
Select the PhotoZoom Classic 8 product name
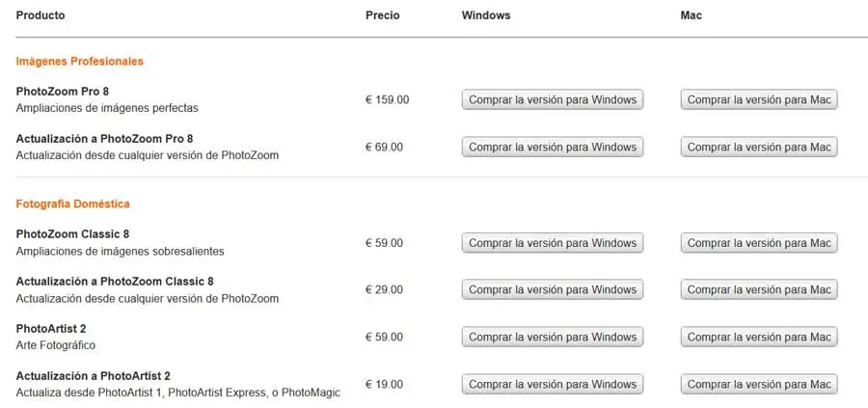pos(72,234)
